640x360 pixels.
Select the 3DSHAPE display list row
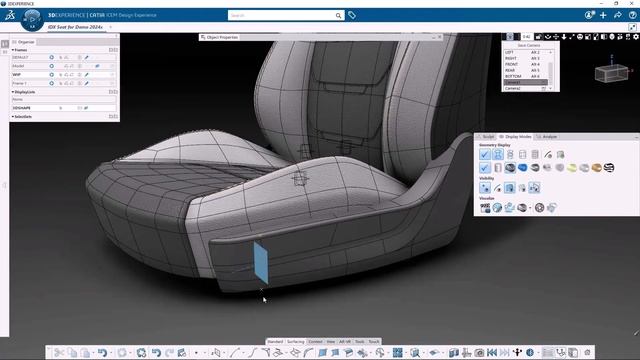[64, 108]
